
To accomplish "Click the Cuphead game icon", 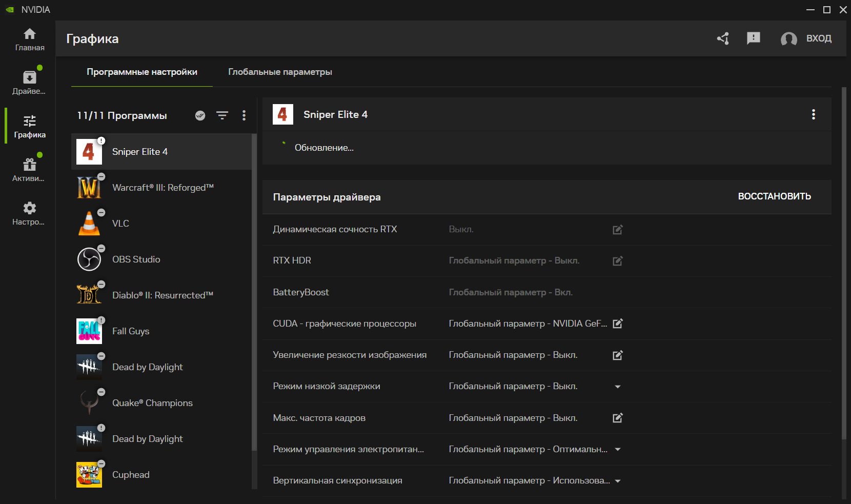I will click(89, 475).
